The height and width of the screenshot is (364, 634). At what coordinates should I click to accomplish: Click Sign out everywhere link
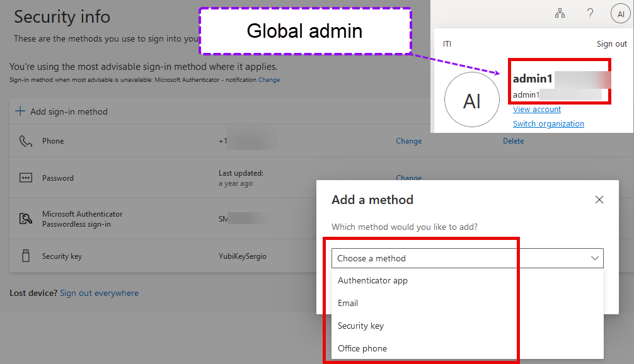[99, 293]
